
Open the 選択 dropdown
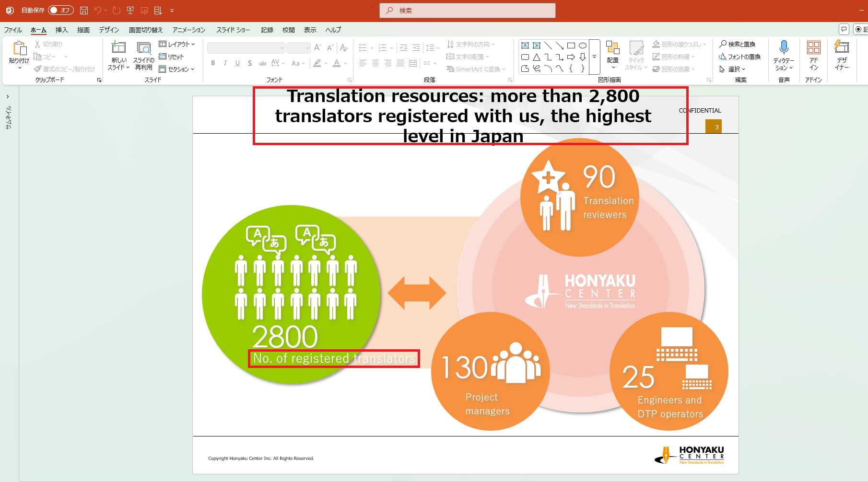tap(732, 69)
